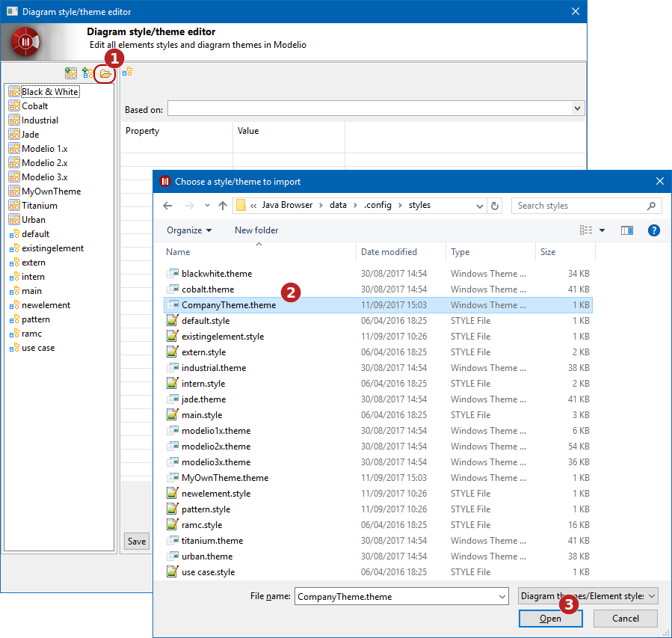This screenshot has height=638, width=672.
Task: Click the pattern.style file icon
Action: click(x=172, y=509)
